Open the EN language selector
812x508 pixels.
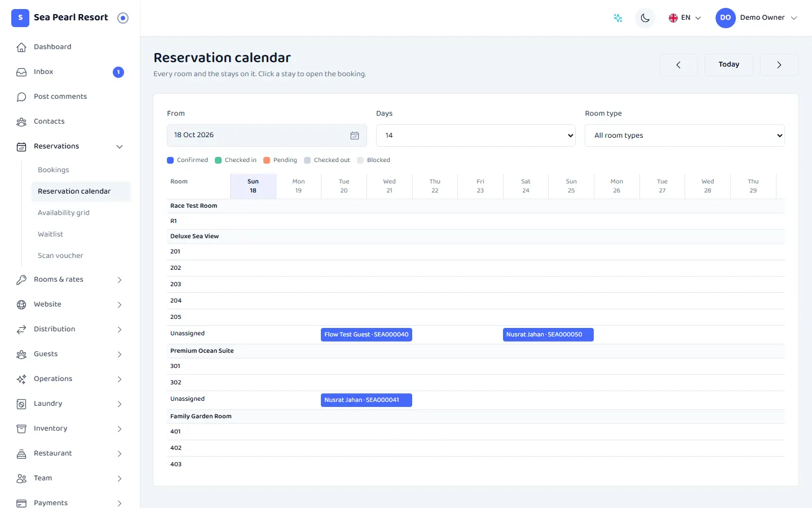[x=685, y=18]
